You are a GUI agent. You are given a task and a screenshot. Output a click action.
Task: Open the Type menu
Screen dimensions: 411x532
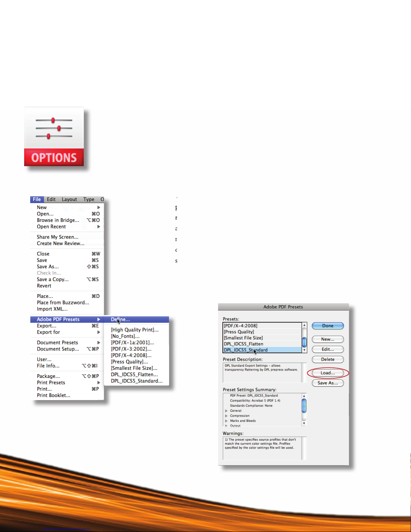coord(89,199)
